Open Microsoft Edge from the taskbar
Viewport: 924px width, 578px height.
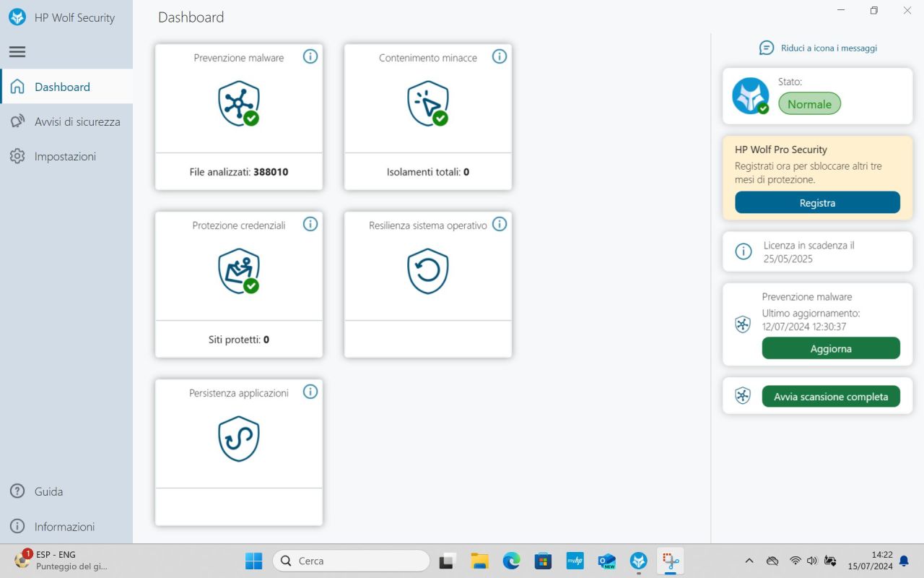(512, 561)
